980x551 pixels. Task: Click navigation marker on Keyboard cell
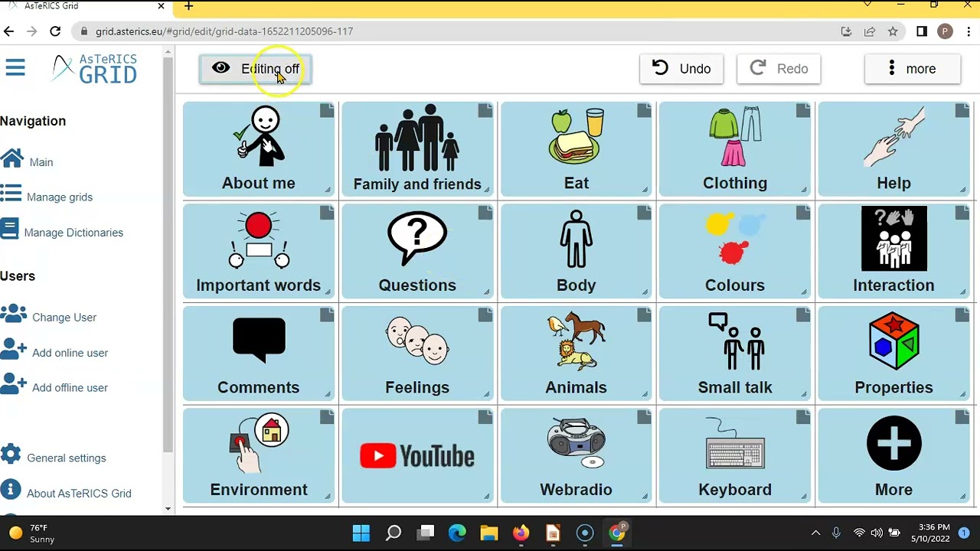click(x=802, y=417)
